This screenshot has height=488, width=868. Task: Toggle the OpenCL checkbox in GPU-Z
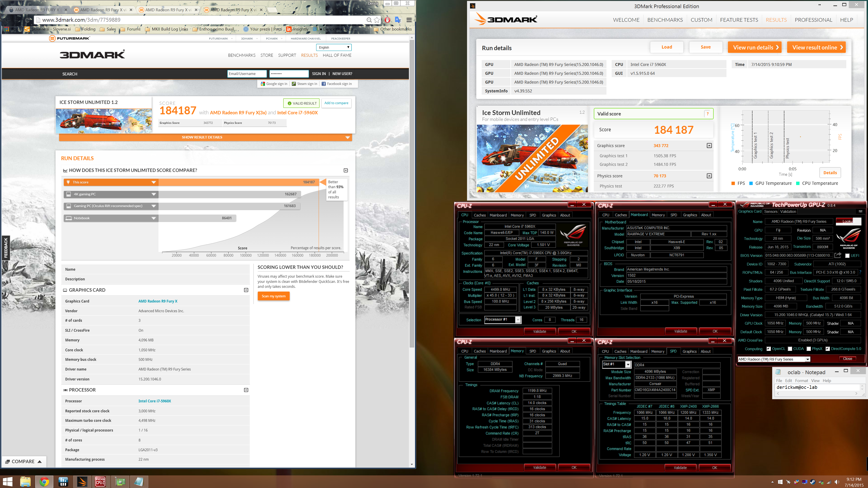(769, 349)
